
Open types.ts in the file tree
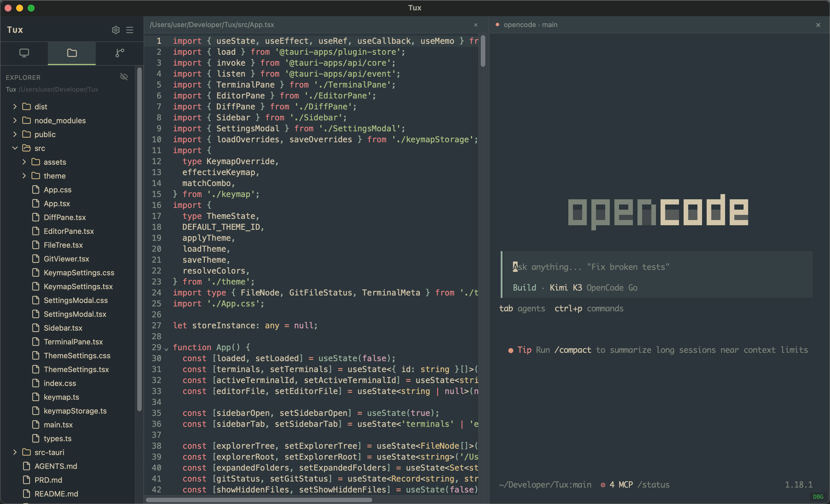pyautogui.click(x=58, y=438)
